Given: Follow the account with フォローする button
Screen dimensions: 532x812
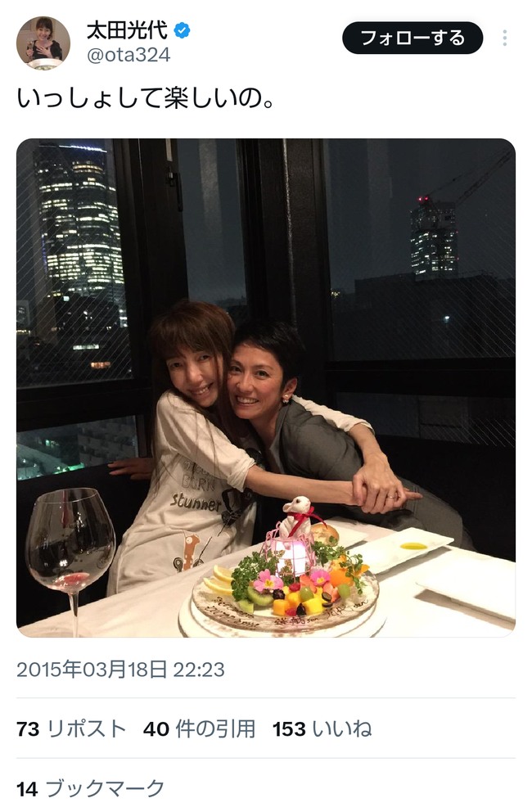Looking at the screenshot, I should (413, 38).
